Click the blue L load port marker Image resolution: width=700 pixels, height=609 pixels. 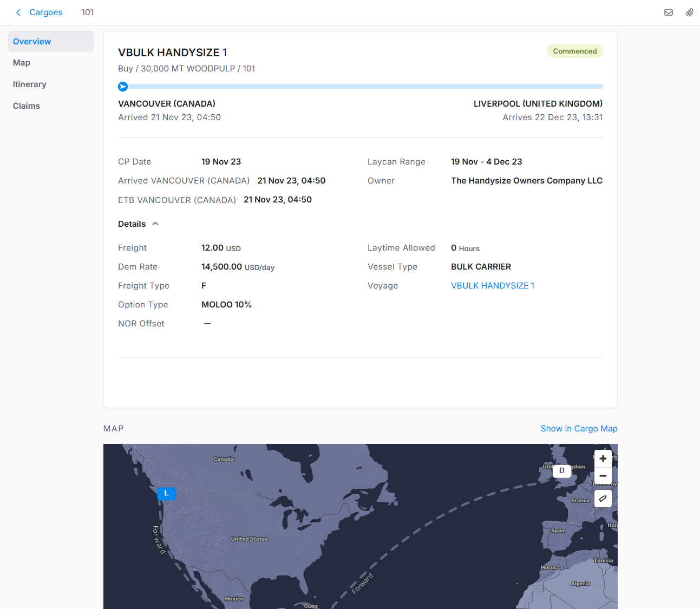pos(166,493)
